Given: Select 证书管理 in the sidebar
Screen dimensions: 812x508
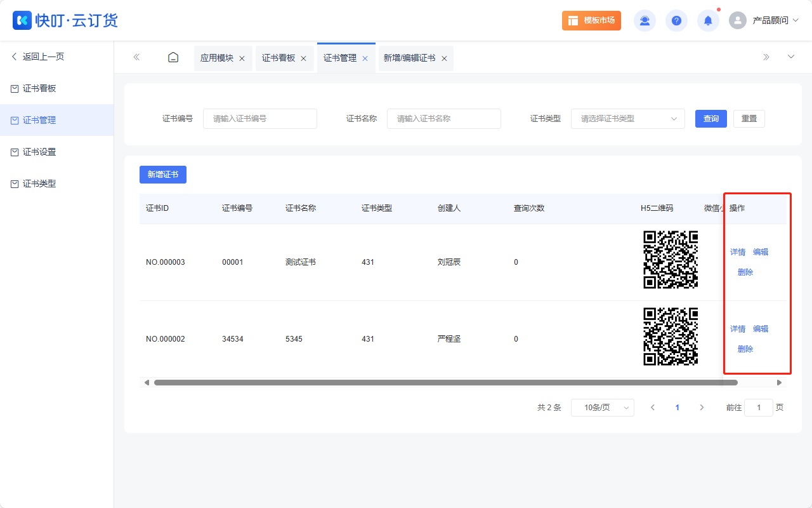Looking at the screenshot, I should click(56, 120).
